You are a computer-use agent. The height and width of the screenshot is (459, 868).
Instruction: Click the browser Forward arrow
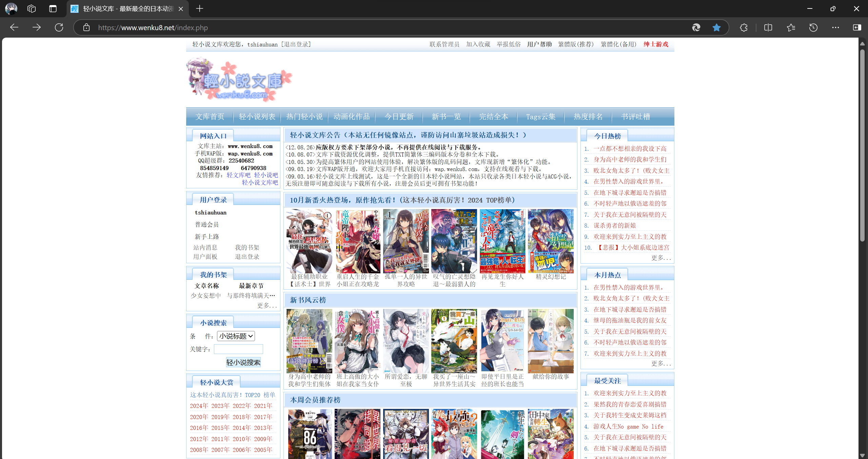pyautogui.click(x=37, y=27)
